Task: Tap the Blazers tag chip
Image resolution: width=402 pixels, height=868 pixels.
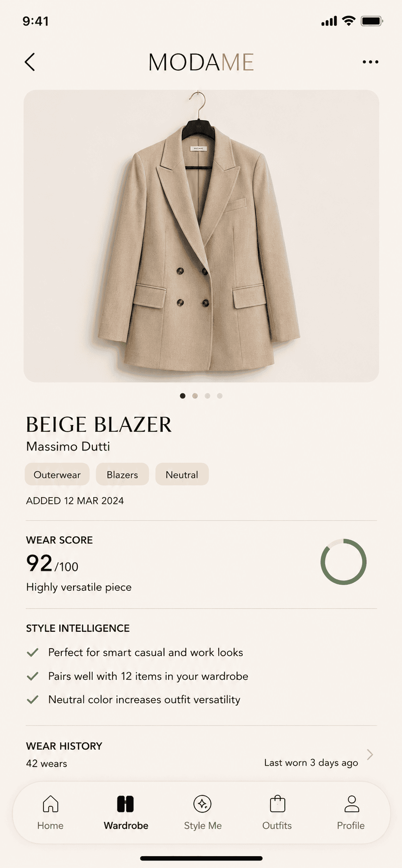Action: tap(123, 474)
